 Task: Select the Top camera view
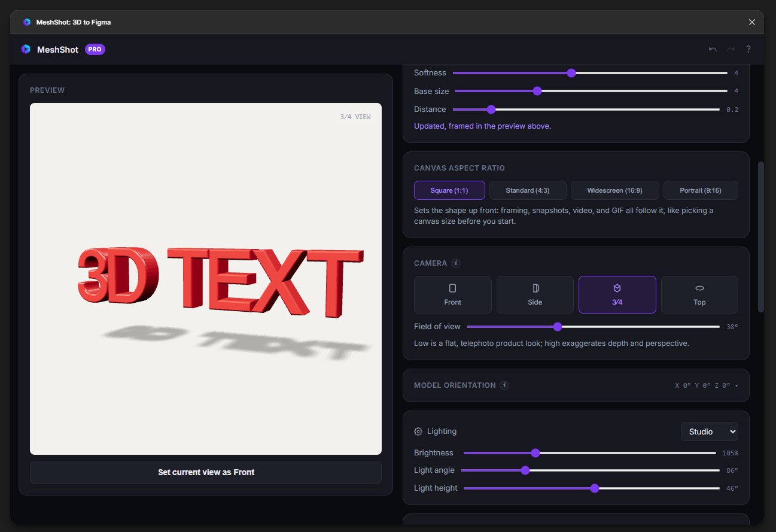tap(699, 294)
